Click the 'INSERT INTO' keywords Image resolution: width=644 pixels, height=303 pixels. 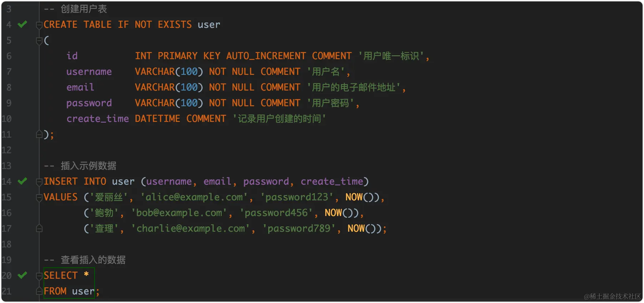(x=75, y=181)
